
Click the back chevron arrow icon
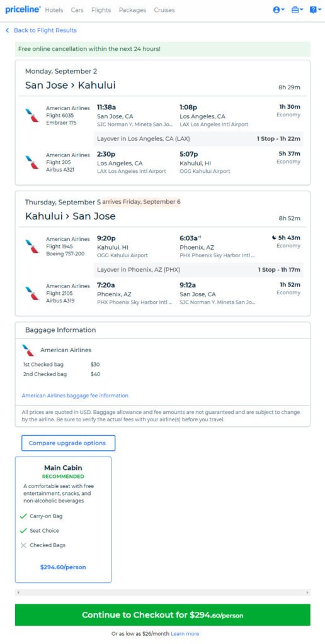(x=7, y=30)
